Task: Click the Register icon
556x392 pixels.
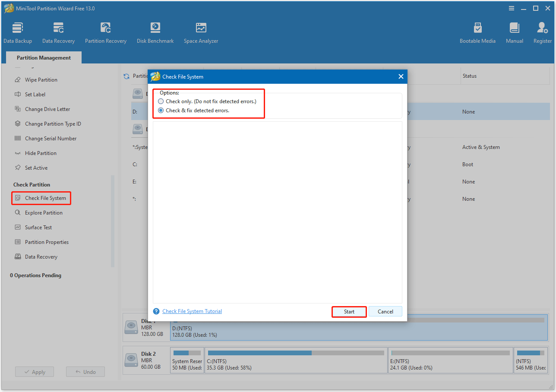Action: [542, 32]
